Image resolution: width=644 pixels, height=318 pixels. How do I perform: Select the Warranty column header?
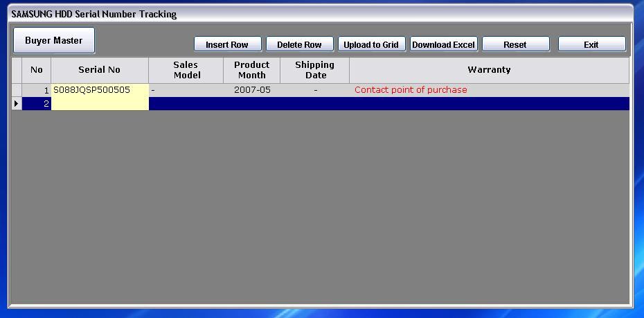coord(489,70)
